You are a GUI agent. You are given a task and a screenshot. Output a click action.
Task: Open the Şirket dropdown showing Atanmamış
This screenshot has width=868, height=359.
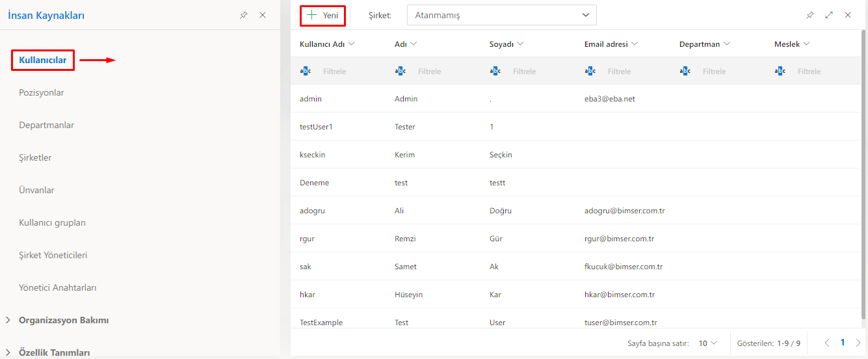(501, 15)
